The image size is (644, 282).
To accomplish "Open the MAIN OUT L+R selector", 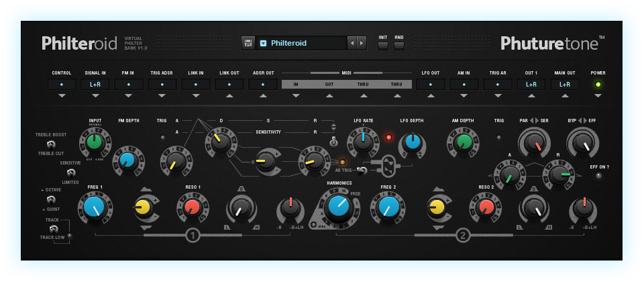I will pyautogui.click(x=565, y=85).
